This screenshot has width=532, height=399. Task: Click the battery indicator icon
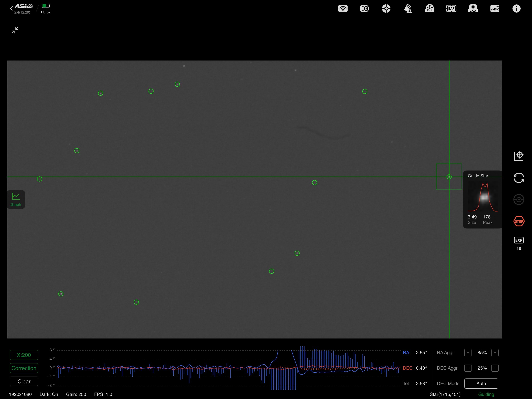click(x=46, y=6)
